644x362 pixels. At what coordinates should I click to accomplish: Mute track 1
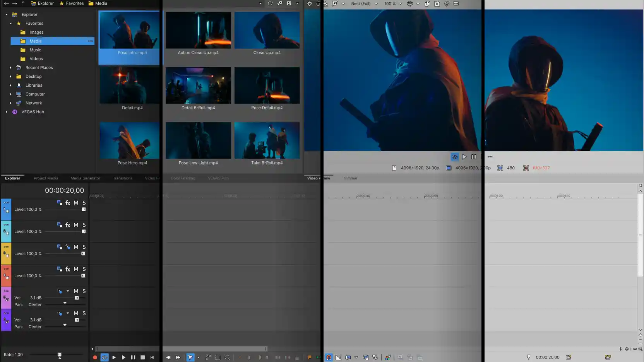click(76, 203)
